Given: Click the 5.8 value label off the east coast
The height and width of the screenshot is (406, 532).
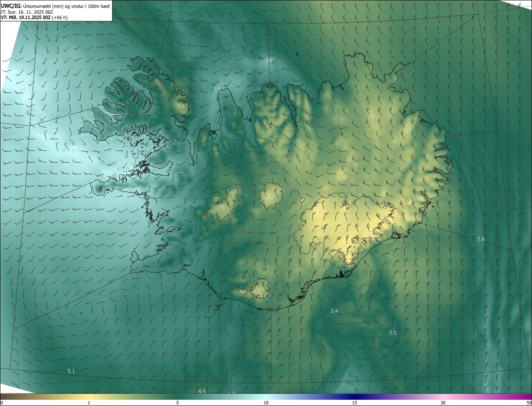Looking at the screenshot, I should (481, 240).
